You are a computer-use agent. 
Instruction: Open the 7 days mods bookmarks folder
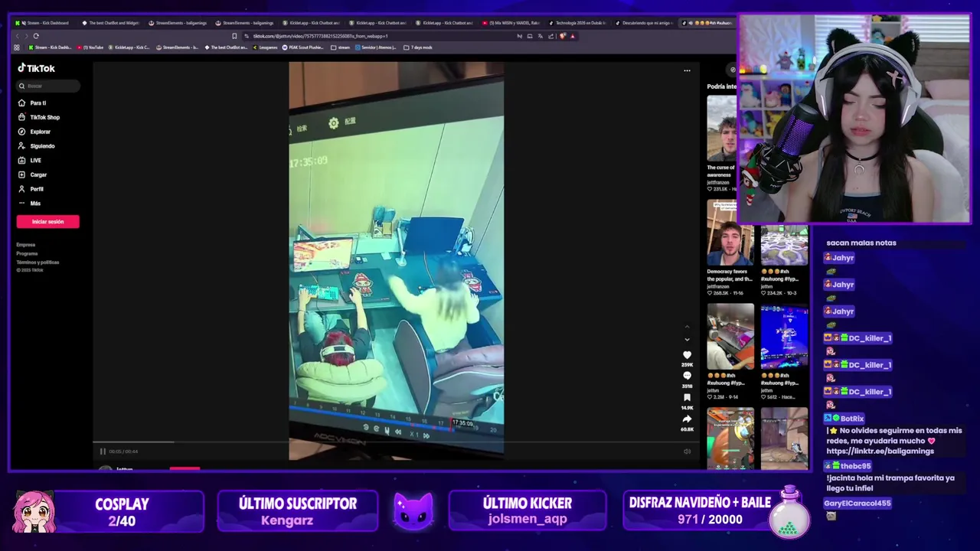click(418, 47)
